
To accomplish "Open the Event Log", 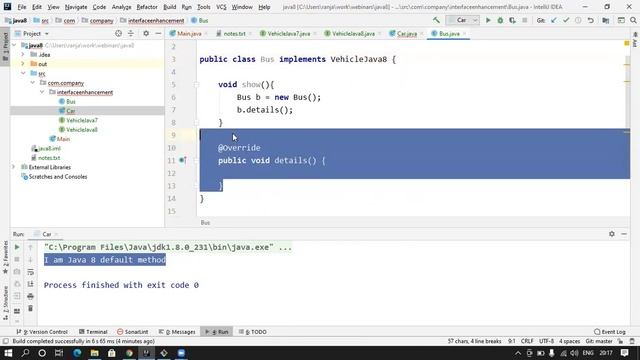I will coord(610,332).
